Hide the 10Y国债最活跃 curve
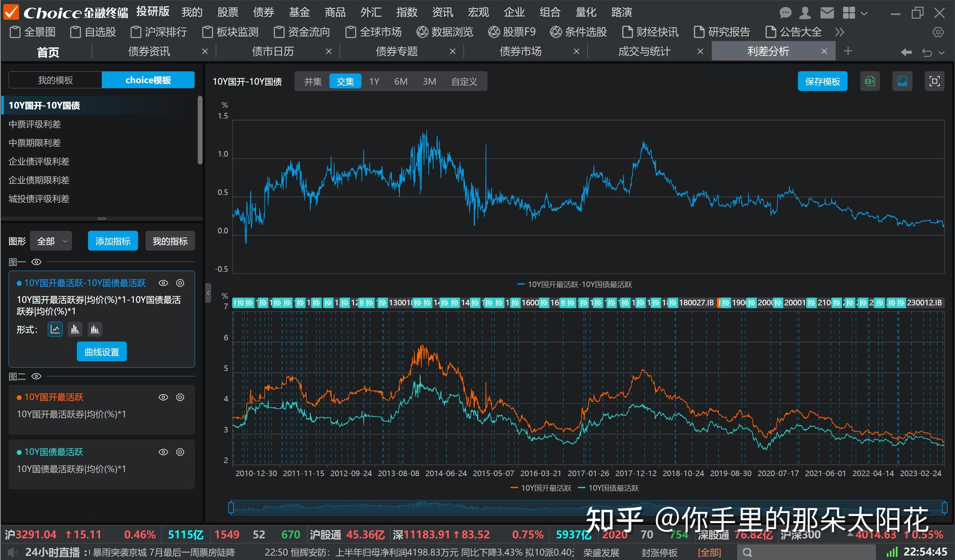The width and height of the screenshot is (955, 560). 163,452
